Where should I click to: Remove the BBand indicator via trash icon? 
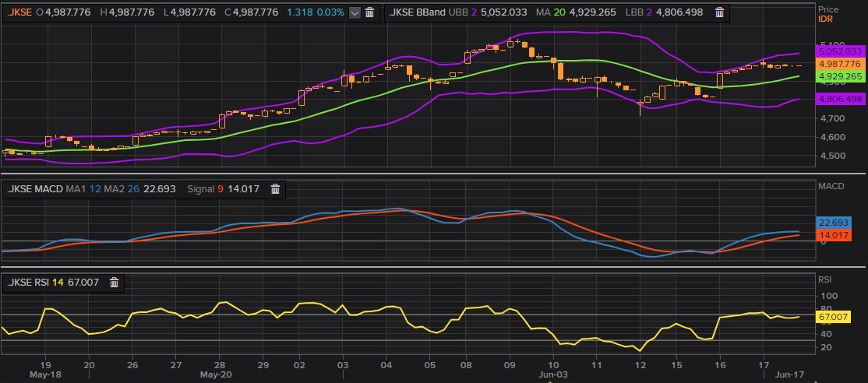[719, 12]
